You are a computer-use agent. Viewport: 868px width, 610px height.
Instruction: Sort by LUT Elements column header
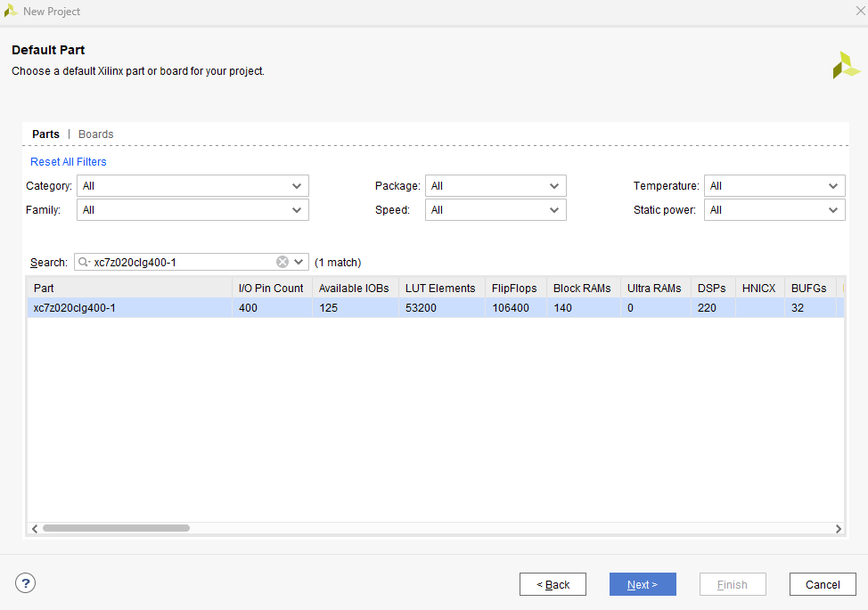pyautogui.click(x=441, y=289)
